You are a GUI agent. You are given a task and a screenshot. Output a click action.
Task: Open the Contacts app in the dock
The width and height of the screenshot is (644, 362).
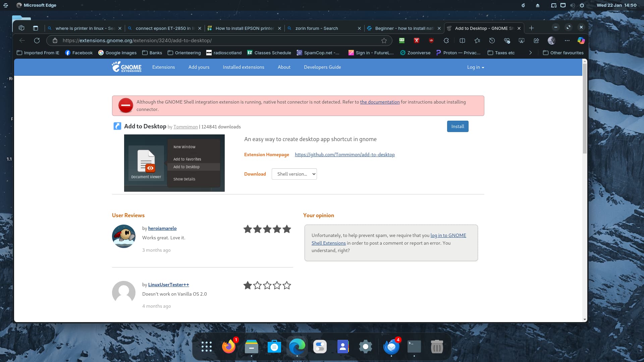pos(343,347)
